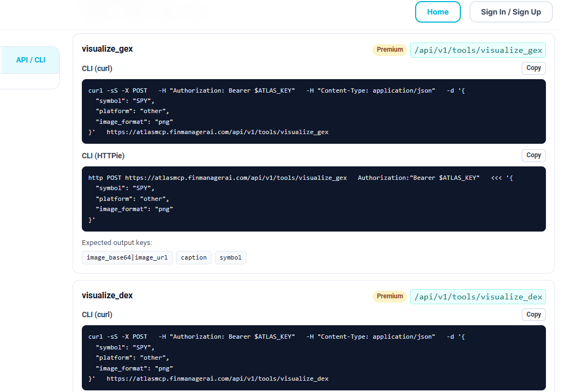Click the visualize_dex heading
561x392 pixels.
coord(107,296)
